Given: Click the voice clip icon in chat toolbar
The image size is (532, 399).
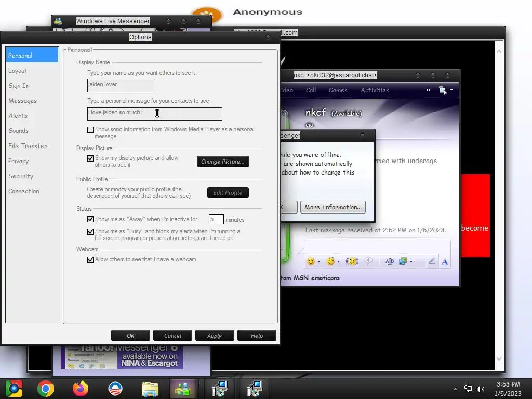Looking at the screenshot, I should (x=368, y=261).
